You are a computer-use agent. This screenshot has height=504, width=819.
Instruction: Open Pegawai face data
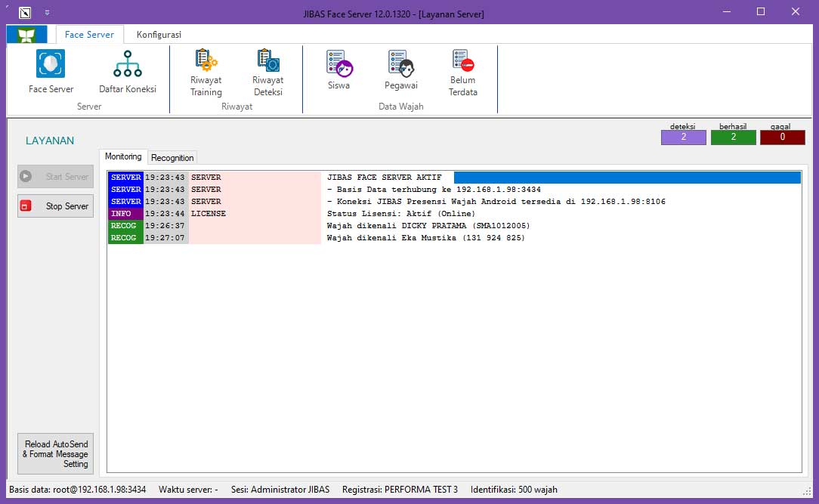tap(400, 70)
